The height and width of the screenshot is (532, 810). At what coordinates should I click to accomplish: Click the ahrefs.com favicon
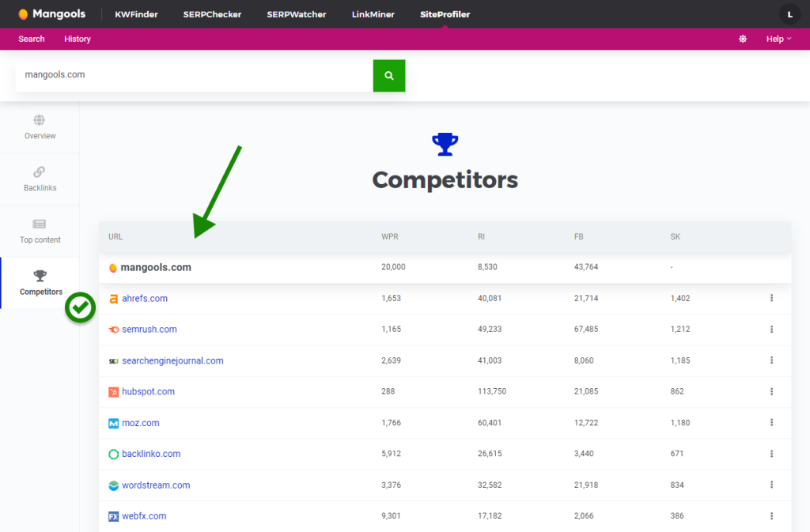pos(113,298)
